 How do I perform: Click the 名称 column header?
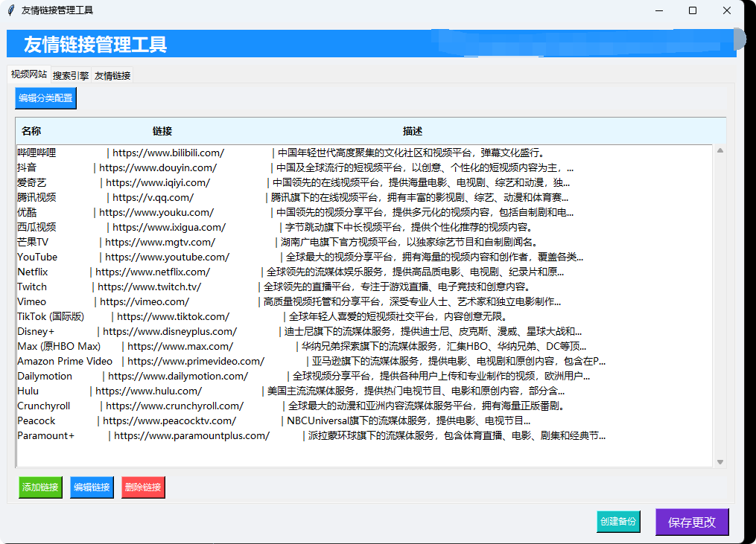click(31, 131)
